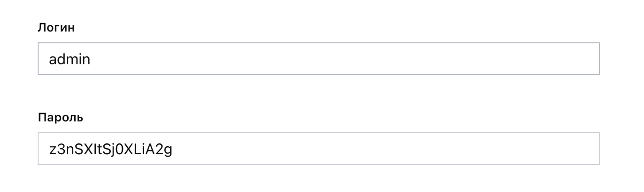
Task: Click the Логин label text
Action: [56, 28]
